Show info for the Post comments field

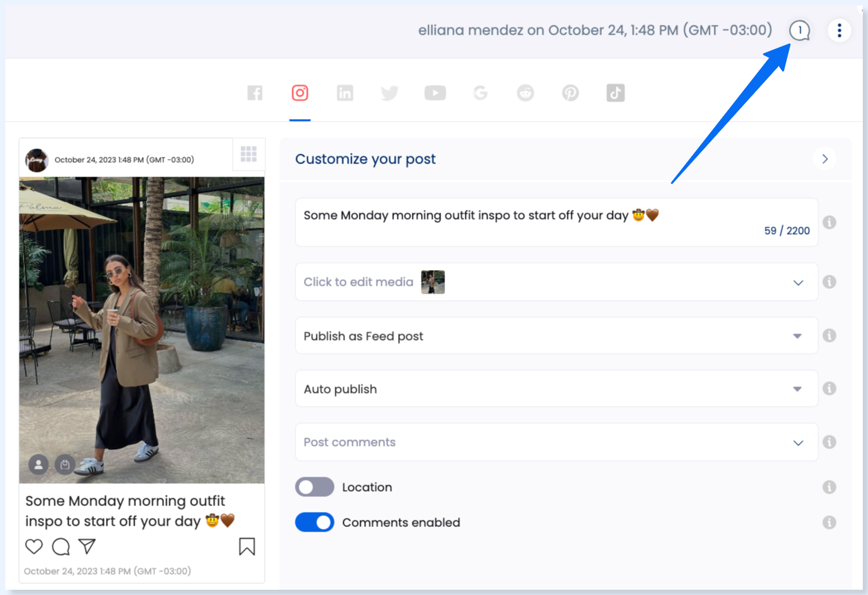coord(829,442)
